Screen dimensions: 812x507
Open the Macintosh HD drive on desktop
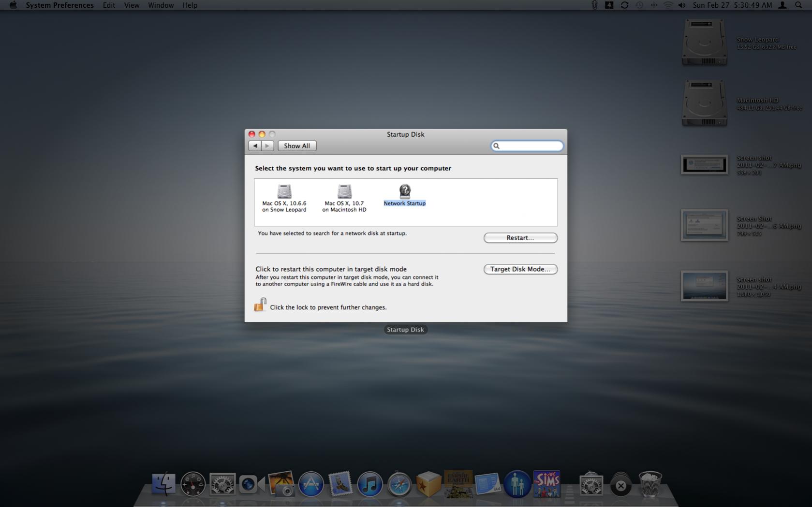click(704, 103)
